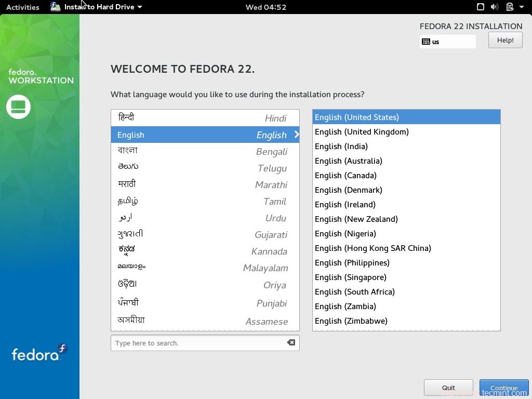This screenshot has width=532, height=399.
Task: Click the Fedora Workstation emblem in sidebar
Action: pyautogui.click(x=18, y=107)
